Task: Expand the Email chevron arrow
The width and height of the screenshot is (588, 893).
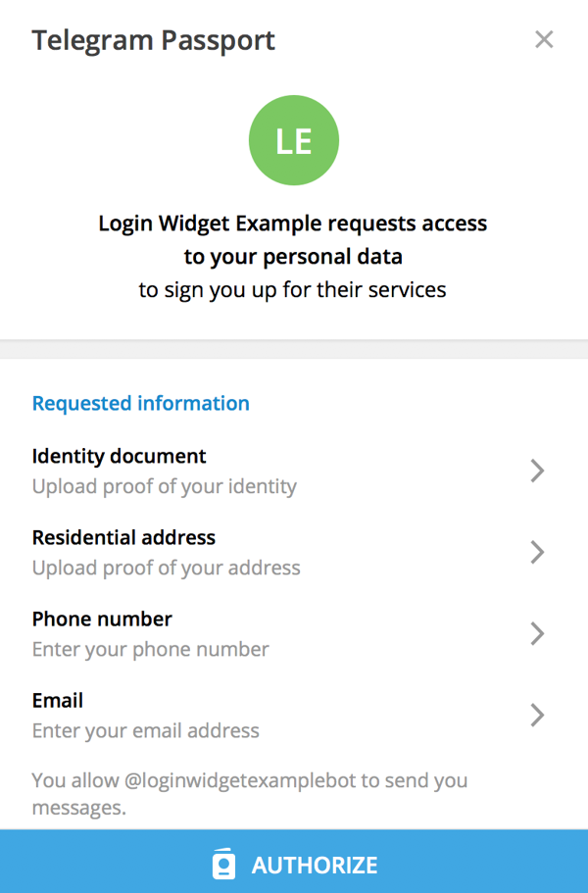Action: 537,716
